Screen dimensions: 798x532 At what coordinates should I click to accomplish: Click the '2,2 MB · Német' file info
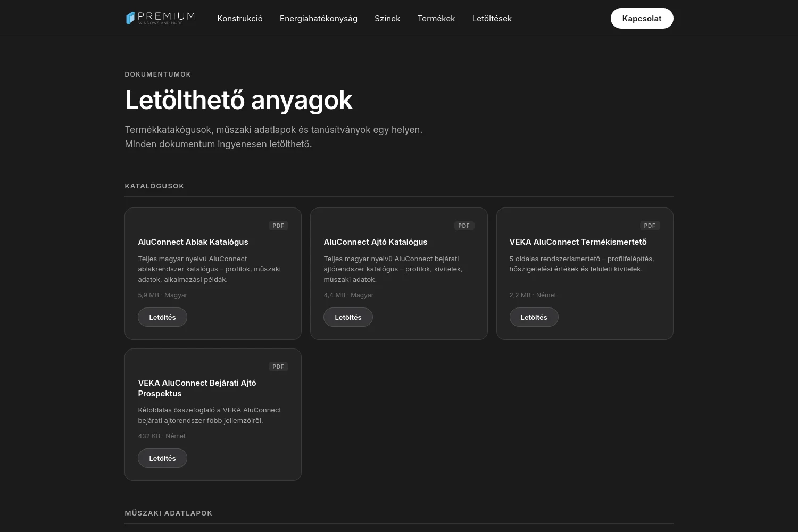click(x=533, y=295)
